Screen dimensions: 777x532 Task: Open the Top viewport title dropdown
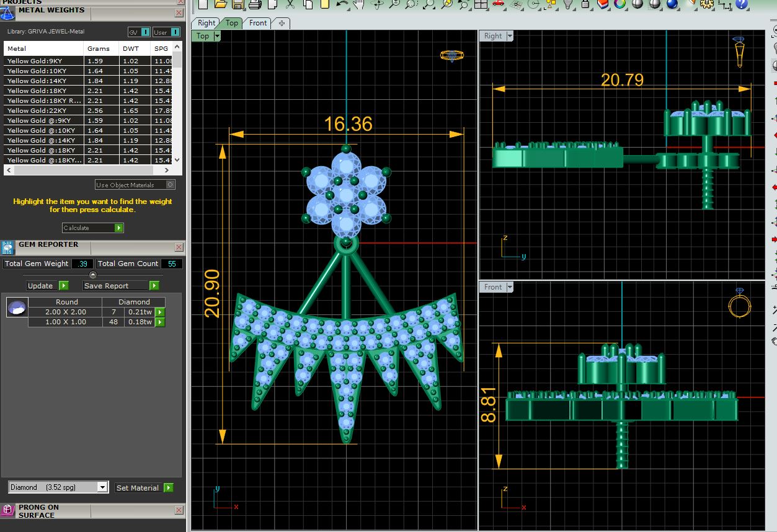click(x=217, y=36)
